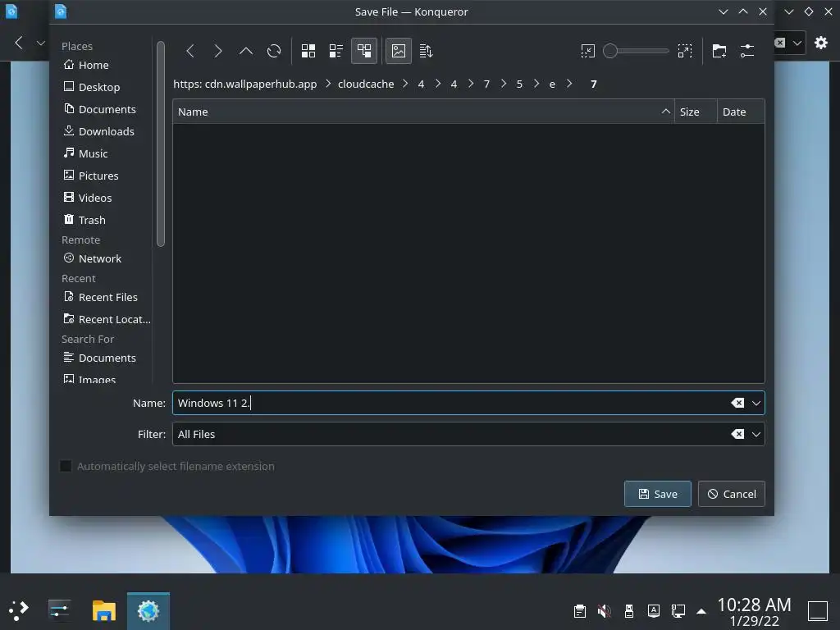Clear the Filter field
Screen dimensions: 840x630
click(x=737, y=434)
